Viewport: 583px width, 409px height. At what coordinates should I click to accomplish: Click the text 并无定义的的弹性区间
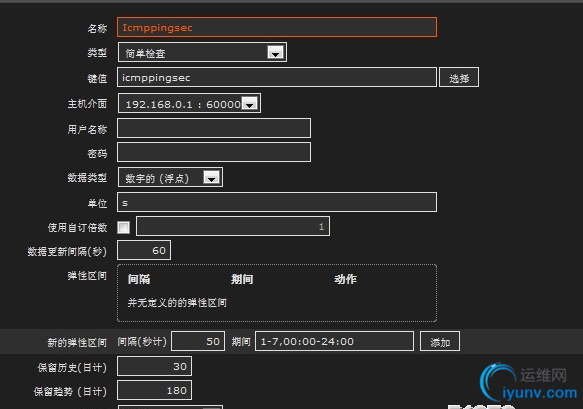tap(177, 303)
